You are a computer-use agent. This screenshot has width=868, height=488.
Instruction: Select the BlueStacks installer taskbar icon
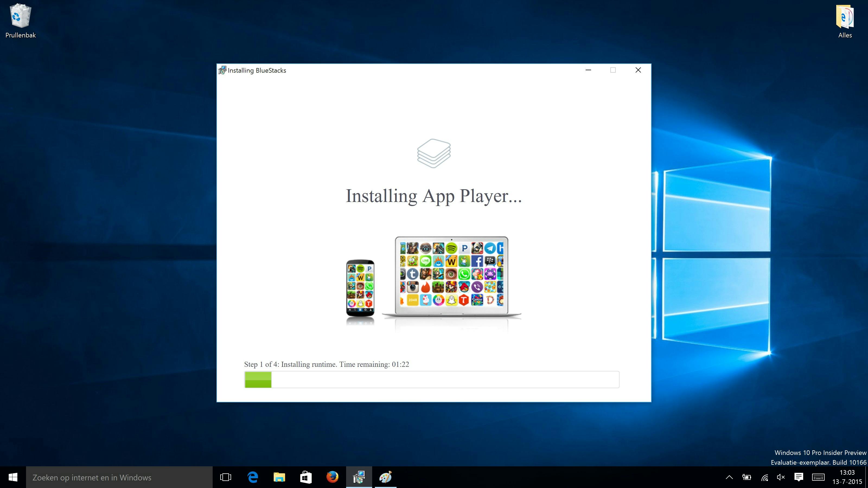tap(359, 477)
